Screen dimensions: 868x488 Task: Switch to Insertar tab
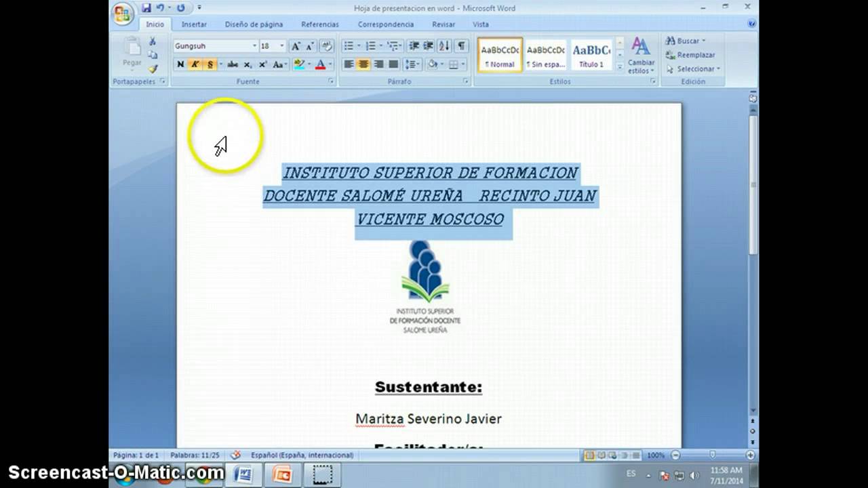[194, 24]
